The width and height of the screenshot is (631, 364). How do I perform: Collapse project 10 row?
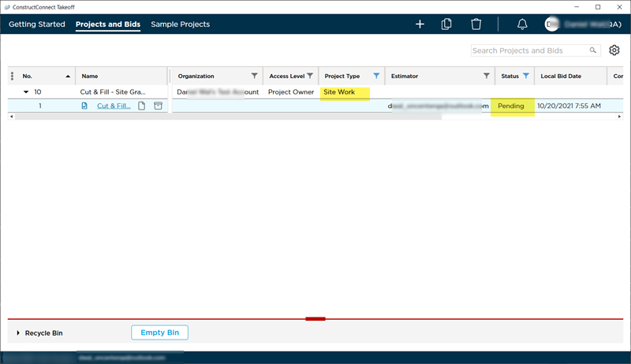[x=26, y=92]
